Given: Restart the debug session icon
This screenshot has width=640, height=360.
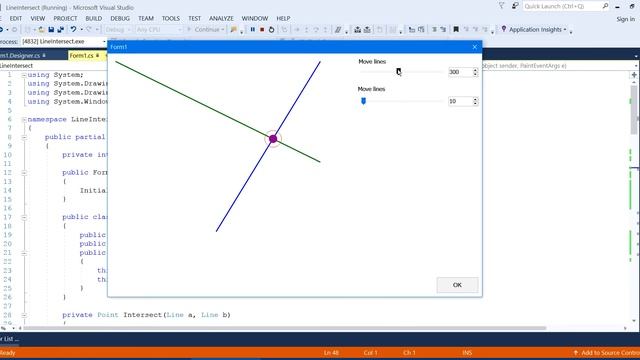Looking at the screenshot, I should pos(271,29).
